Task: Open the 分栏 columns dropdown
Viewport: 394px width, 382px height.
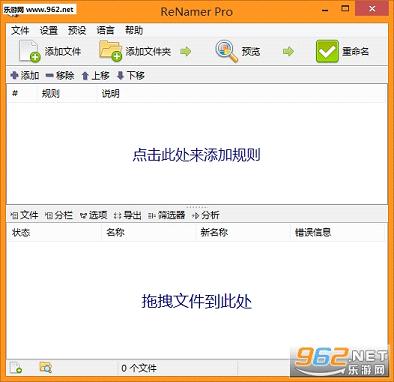Action: (59, 215)
